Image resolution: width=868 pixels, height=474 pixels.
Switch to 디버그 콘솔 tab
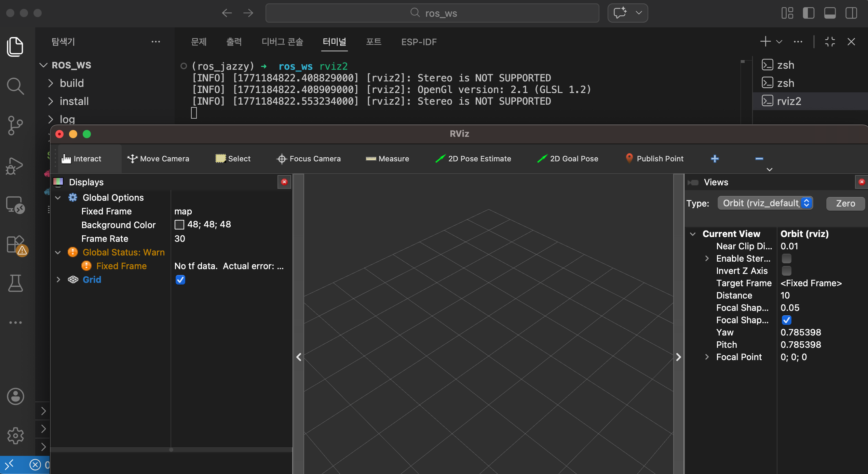click(x=282, y=42)
